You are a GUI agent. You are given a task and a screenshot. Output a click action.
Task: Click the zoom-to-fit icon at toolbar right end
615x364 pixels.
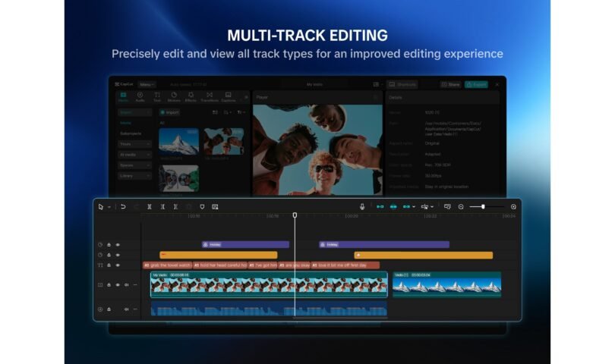click(513, 206)
